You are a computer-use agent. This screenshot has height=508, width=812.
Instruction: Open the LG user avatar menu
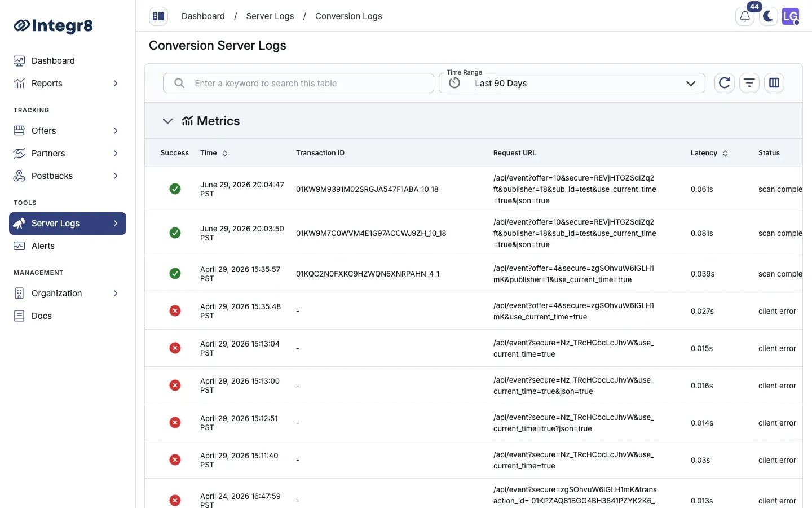(x=791, y=16)
